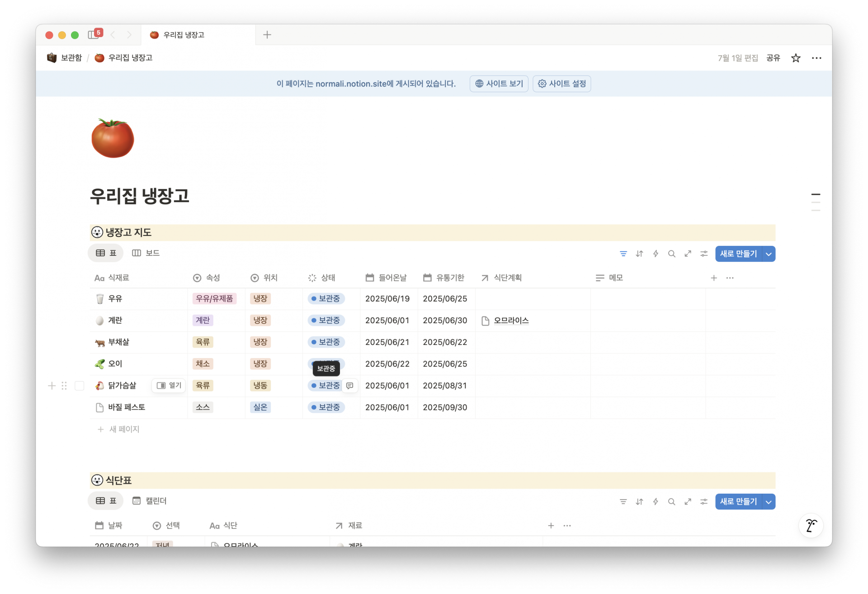Switch to the 캘린더 view tab
This screenshot has height=594, width=868.
(150, 501)
